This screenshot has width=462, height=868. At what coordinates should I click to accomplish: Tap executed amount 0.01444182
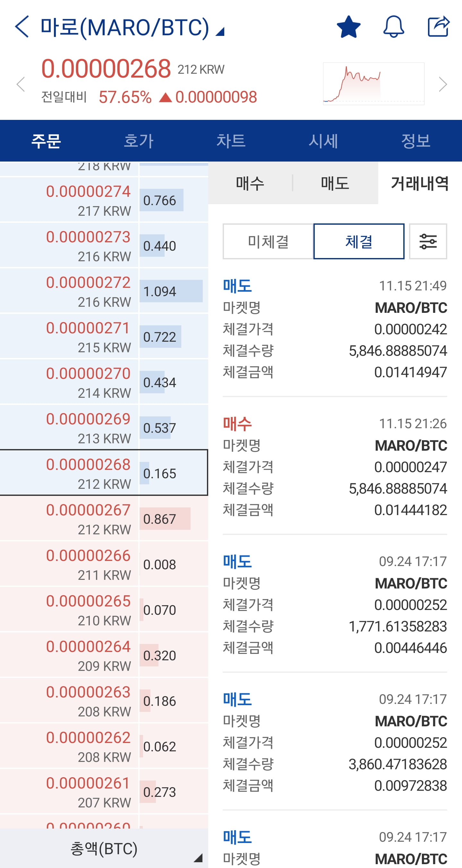point(410,510)
